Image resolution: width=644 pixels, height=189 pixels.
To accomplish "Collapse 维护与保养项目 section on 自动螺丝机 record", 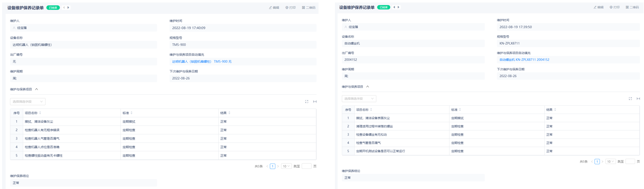I will (368, 87).
